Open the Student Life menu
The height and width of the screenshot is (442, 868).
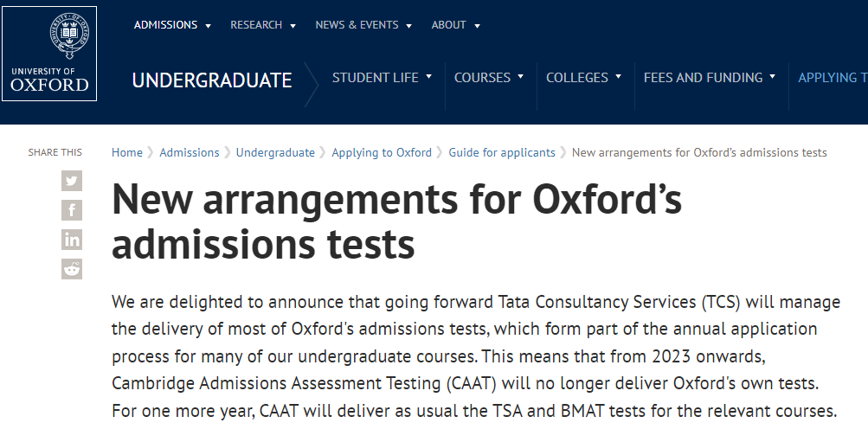tap(382, 78)
